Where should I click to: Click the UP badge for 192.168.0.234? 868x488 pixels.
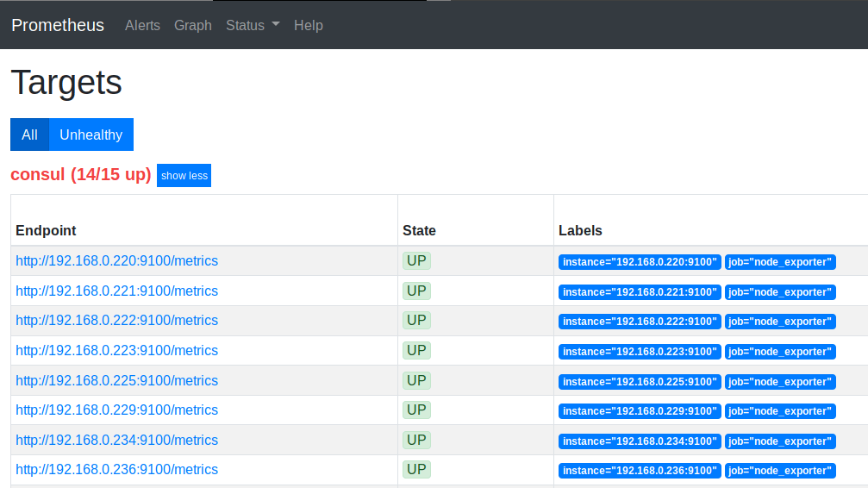point(416,440)
